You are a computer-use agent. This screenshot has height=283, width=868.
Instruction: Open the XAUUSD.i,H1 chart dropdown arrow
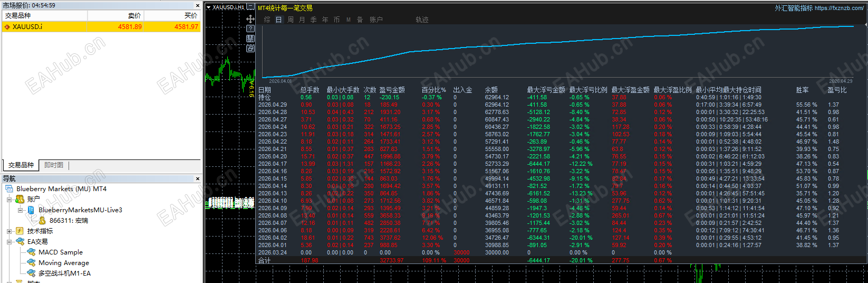(x=208, y=7)
